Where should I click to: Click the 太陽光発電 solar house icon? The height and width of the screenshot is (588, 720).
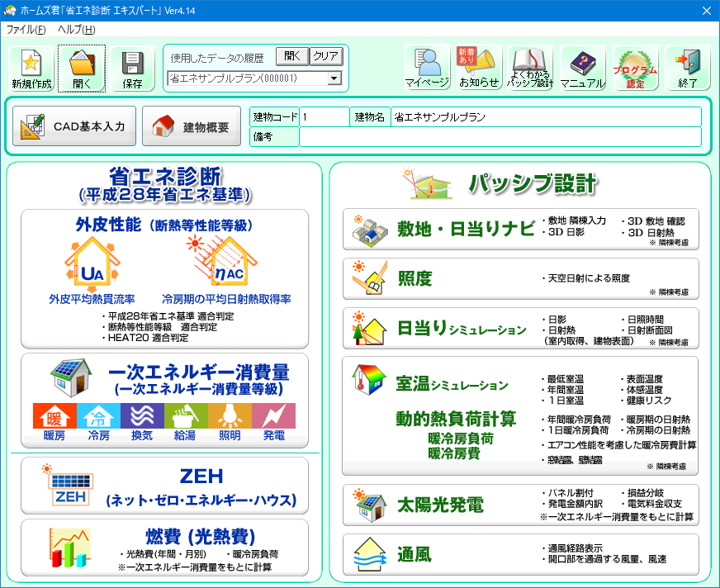[x=370, y=505]
